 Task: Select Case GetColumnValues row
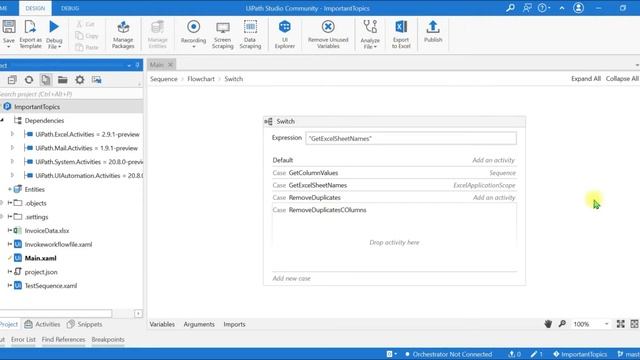pyautogui.click(x=394, y=173)
